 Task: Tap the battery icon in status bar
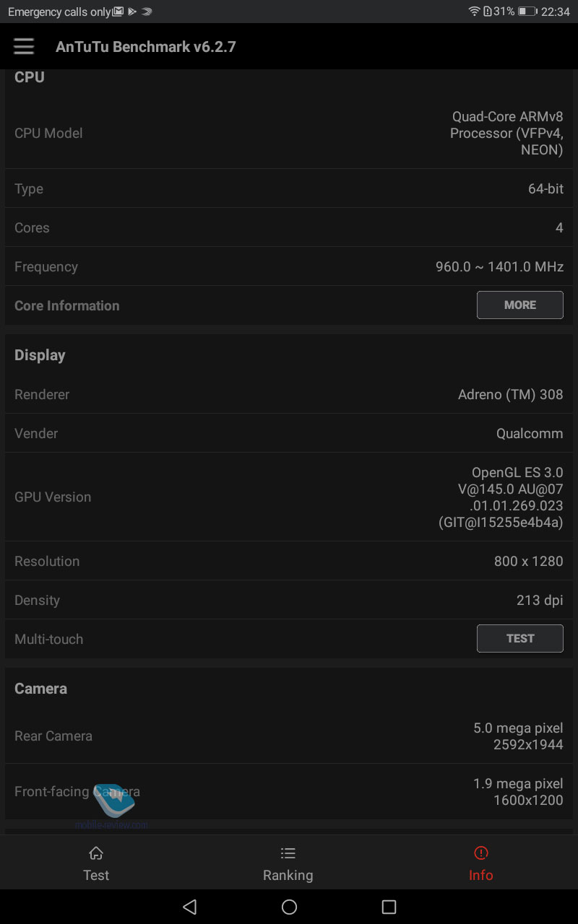click(x=527, y=12)
